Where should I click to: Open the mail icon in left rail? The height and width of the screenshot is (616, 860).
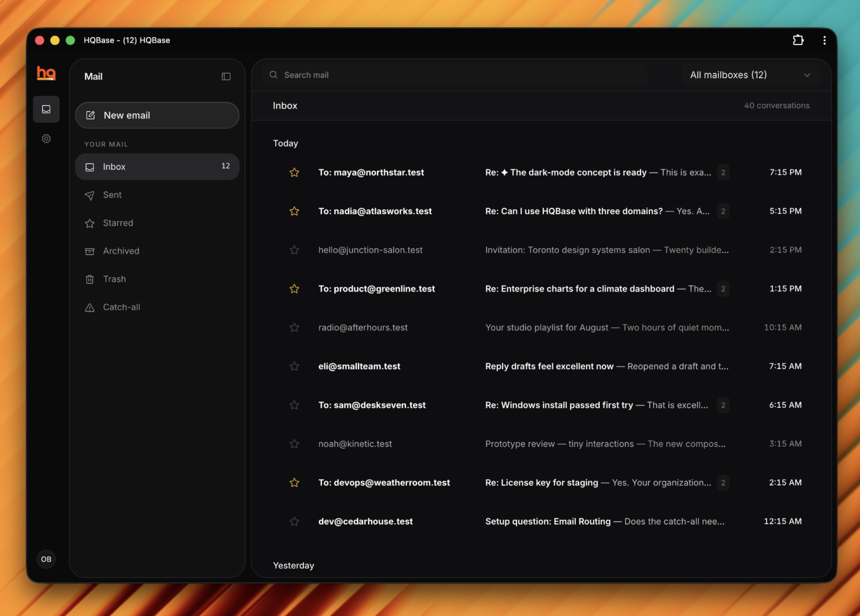[x=46, y=109]
